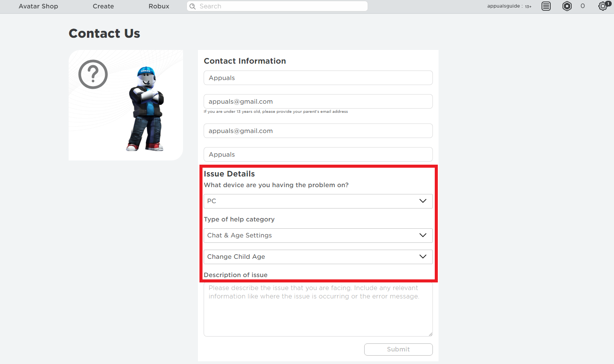The image size is (614, 364).
Task: Click the Description of issue label
Action: click(236, 275)
